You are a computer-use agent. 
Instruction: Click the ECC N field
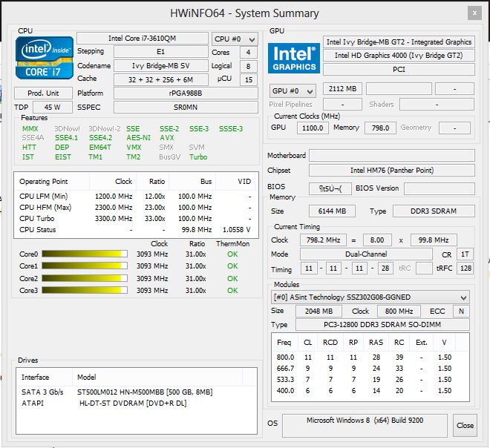[461, 312]
